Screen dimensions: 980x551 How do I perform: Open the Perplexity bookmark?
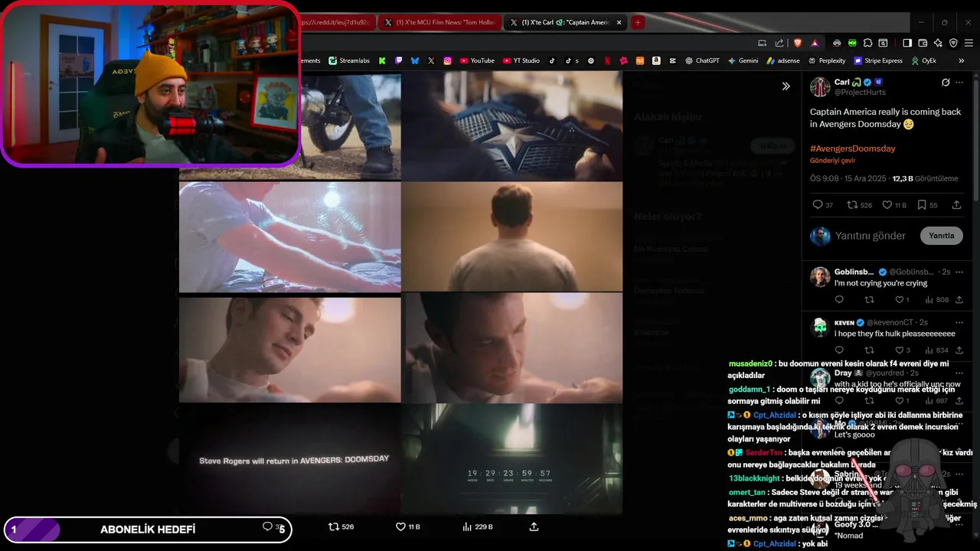click(827, 60)
